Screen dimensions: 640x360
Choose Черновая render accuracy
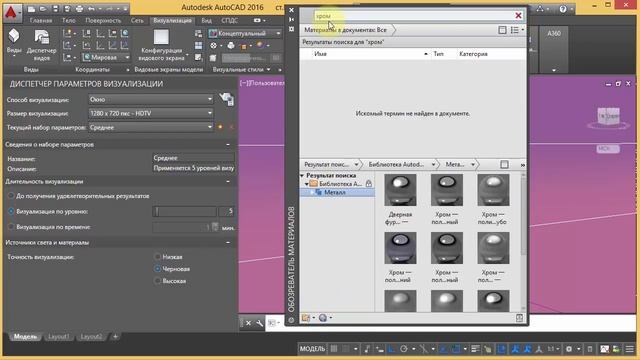pos(158,269)
